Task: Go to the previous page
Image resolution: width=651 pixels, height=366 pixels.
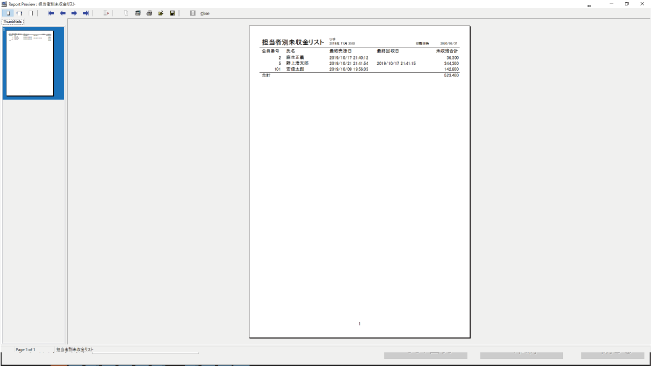Action: pyautogui.click(x=63, y=13)
